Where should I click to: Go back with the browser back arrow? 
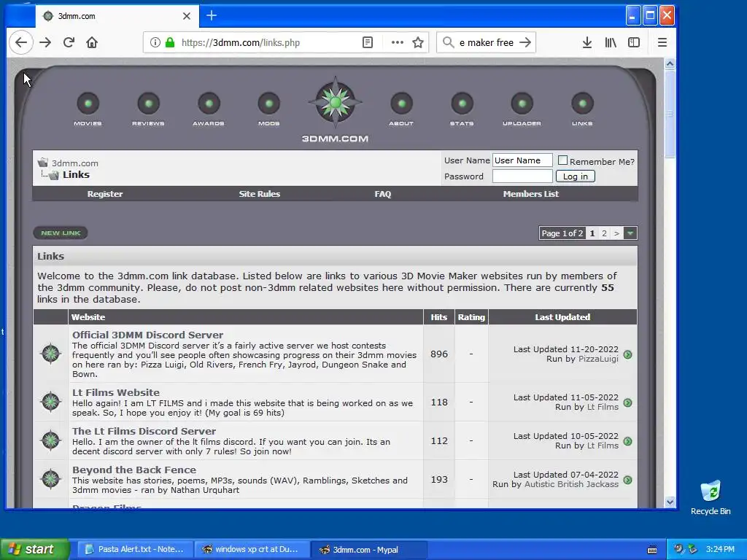click(21, 42)
